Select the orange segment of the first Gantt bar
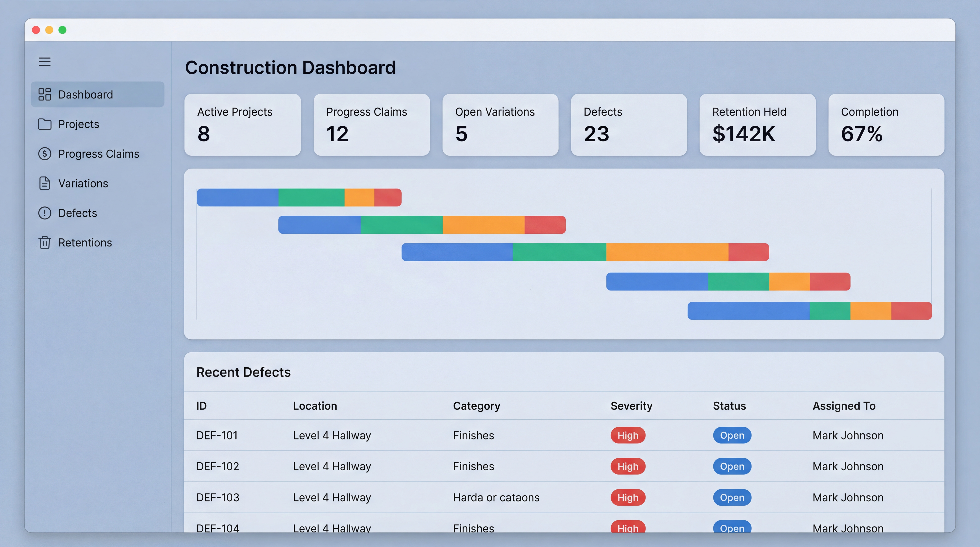Viewport: 980px width, 547px height. tap(359, 197)
